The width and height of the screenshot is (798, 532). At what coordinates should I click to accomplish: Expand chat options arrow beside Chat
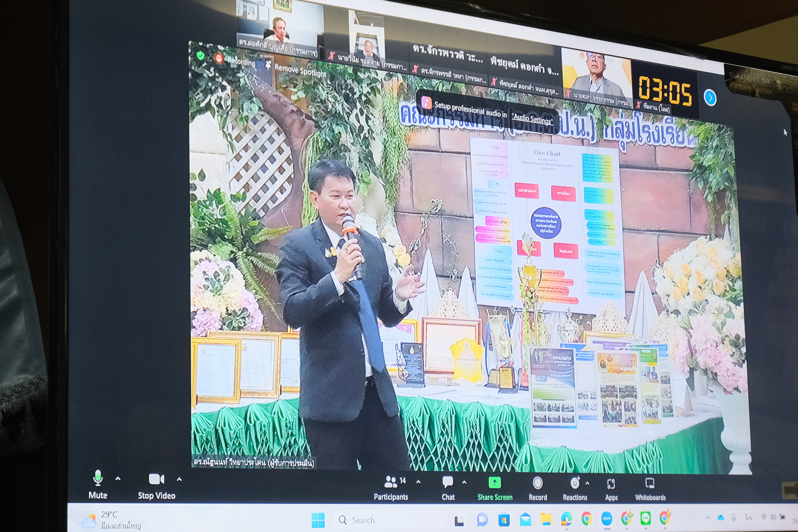(x=465, y=482)
